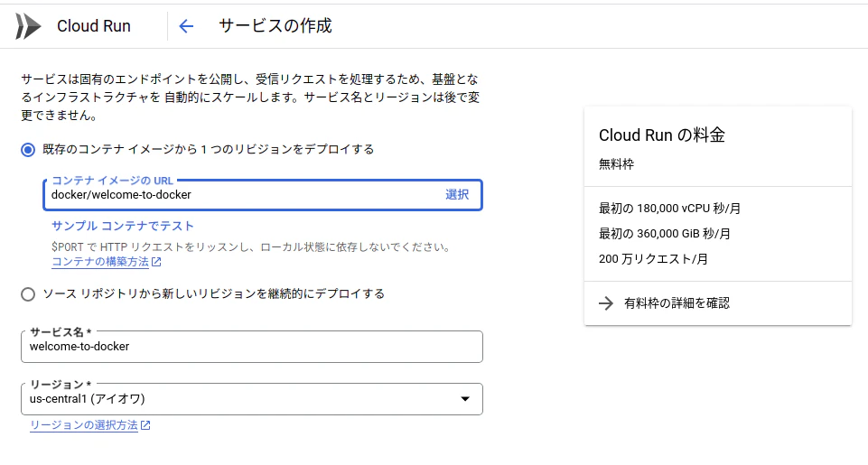Click 有料枠の詳細を確認 link text
The image size is (868, 465).
coord(677,302)
